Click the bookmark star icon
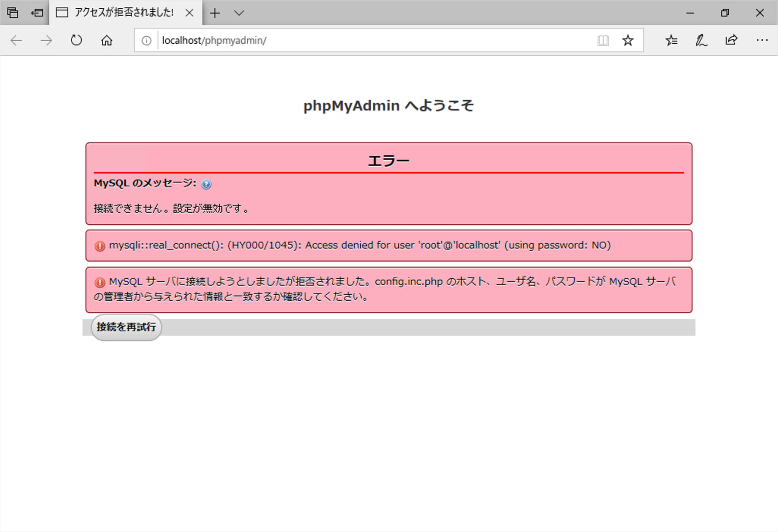 628,40
